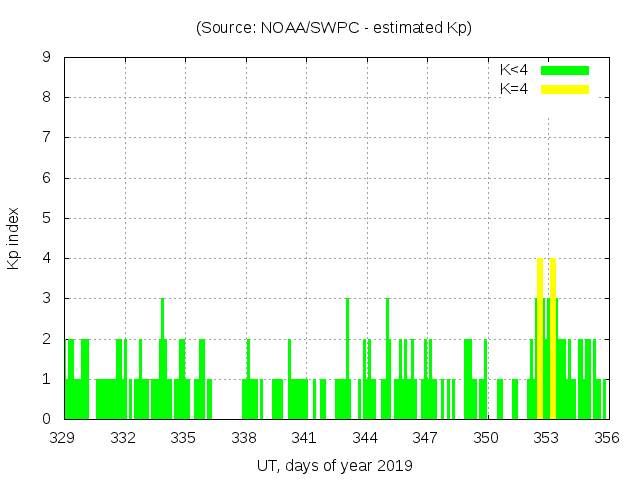Click the left yellow Kp=4 bar
Viewport: 640px width, 480px height.
[540, 338]
